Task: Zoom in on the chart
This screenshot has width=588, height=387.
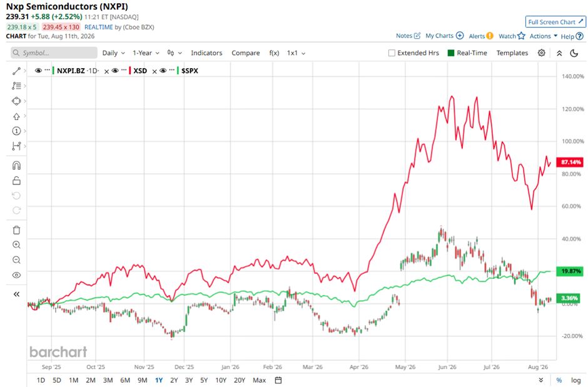Action: coord(16,245)
